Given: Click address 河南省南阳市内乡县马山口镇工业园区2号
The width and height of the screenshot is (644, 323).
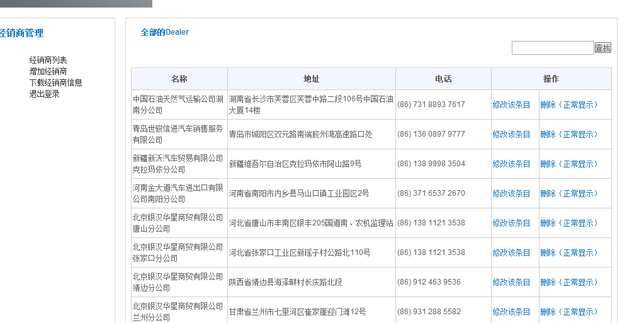Looking at the screenshot, I should [299, 193].
